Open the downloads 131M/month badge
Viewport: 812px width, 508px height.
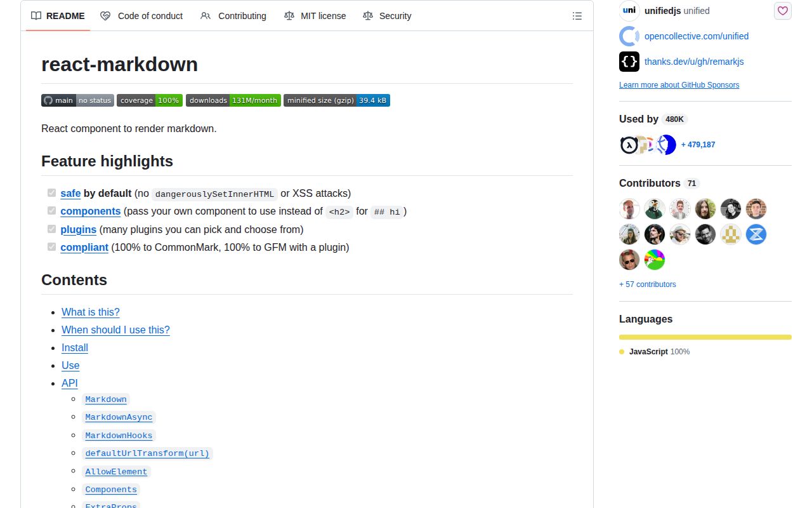click(233, 100)
